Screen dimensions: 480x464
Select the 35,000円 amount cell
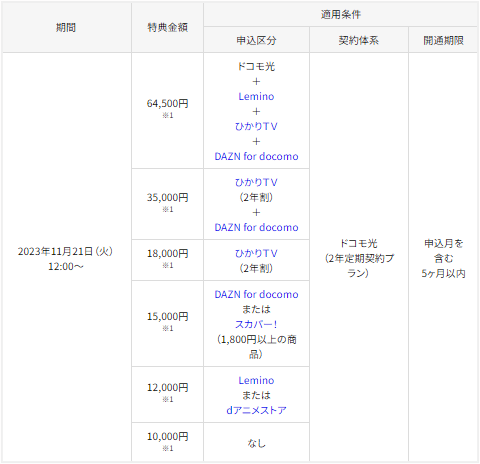[167, 204]
